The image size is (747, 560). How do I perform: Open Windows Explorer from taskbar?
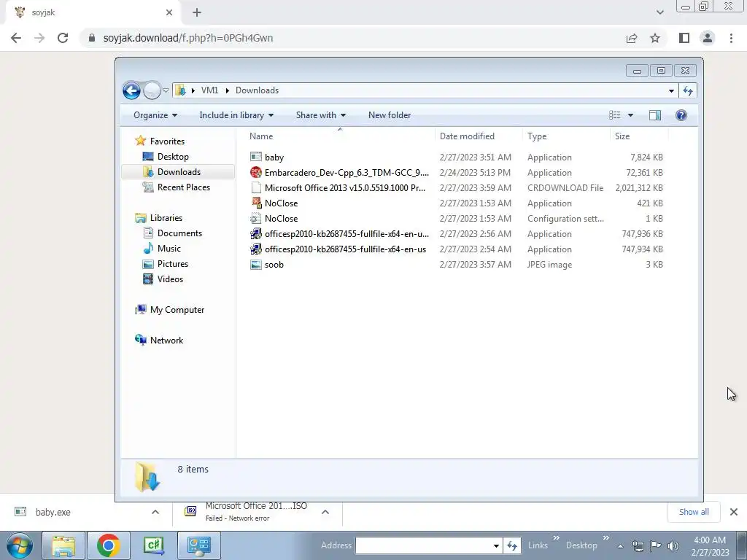coord(63,545)
